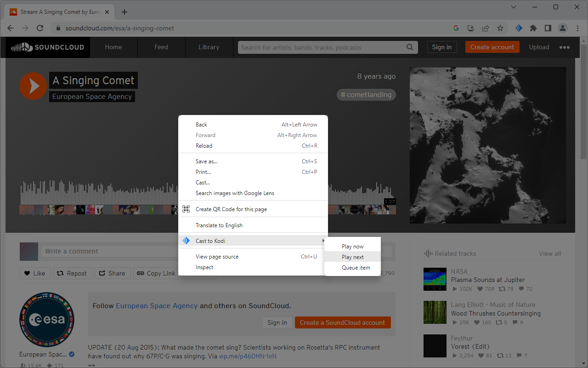Screen dimensions: 588x368
Task: Go to the SoundCloud Home tab
Action: [x=113, y=47]
